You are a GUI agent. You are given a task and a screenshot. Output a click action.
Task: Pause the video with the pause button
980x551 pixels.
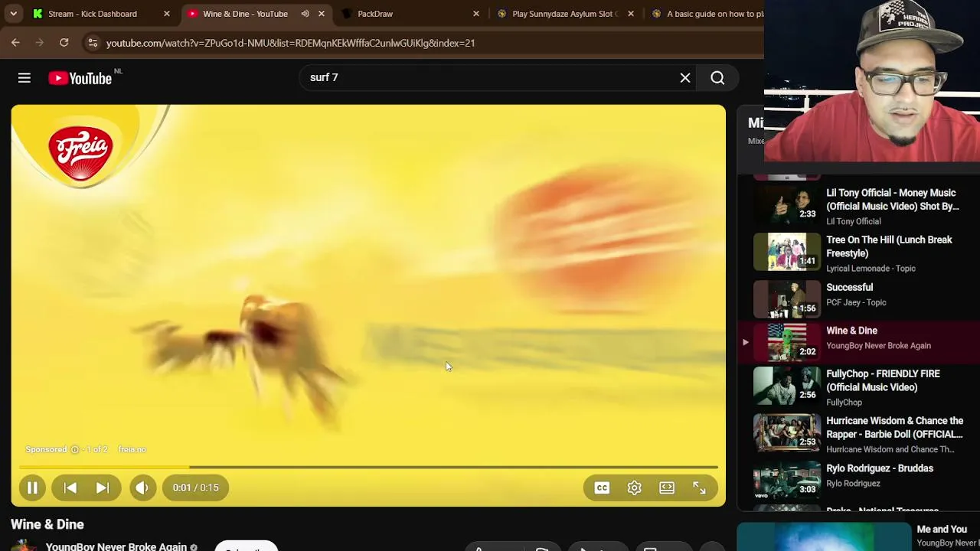coord(32,487)
